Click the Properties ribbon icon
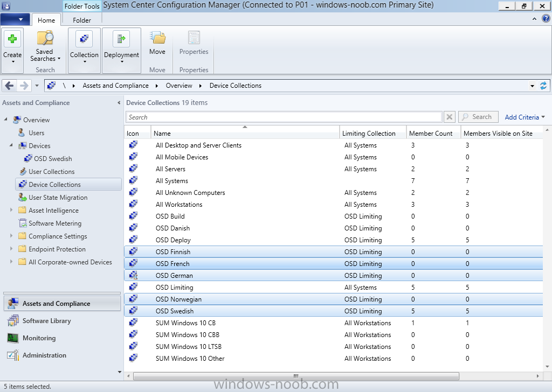 click(x=194, y=38)
